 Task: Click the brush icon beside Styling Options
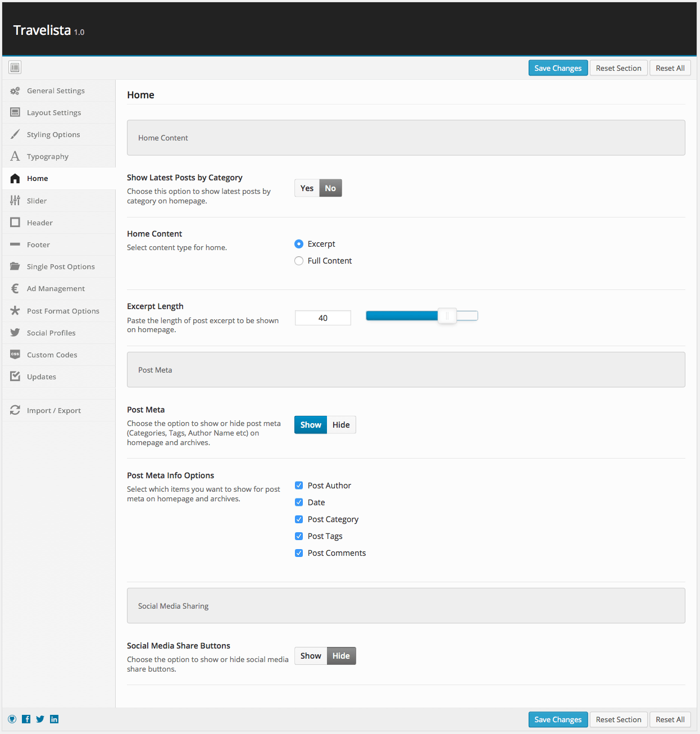[15, 134]
